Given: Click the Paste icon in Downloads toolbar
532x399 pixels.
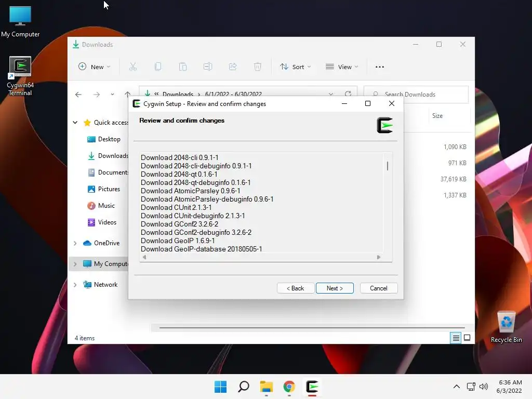Looking at the screenshot, I should pyautogui.click(x=183, y=67).
